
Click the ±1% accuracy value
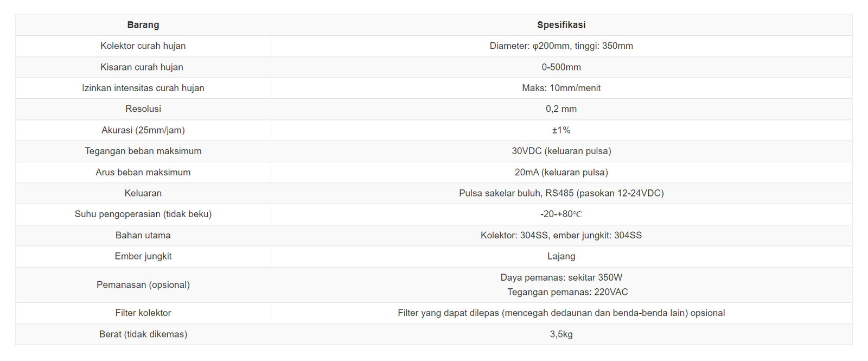coord(561,130)
